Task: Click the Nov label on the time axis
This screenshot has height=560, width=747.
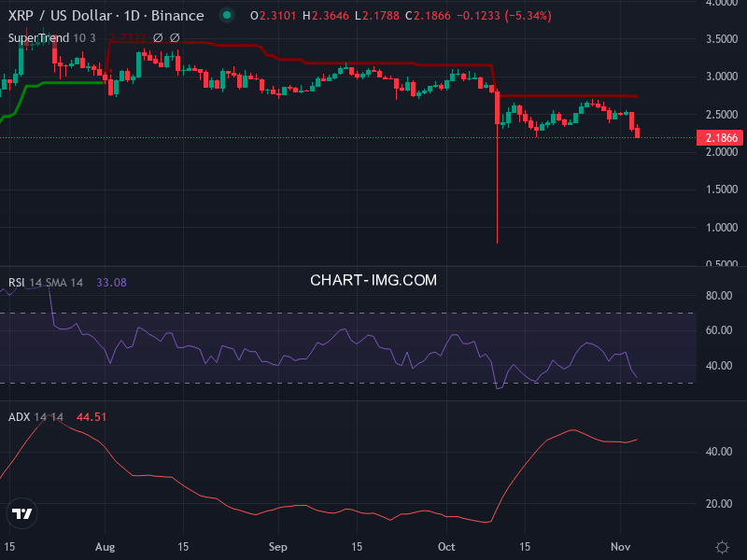Action: coord(622,547)
